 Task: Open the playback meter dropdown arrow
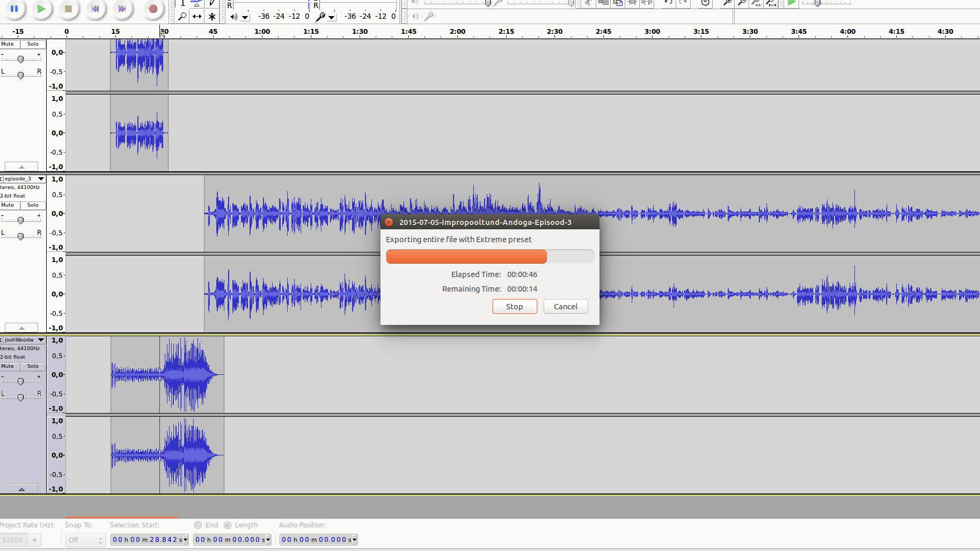245,17
